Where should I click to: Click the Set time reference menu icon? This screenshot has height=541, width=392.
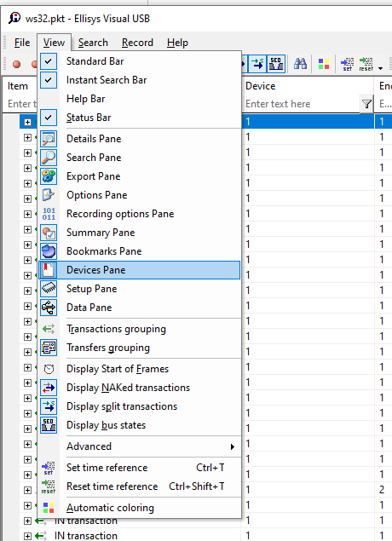49,468
